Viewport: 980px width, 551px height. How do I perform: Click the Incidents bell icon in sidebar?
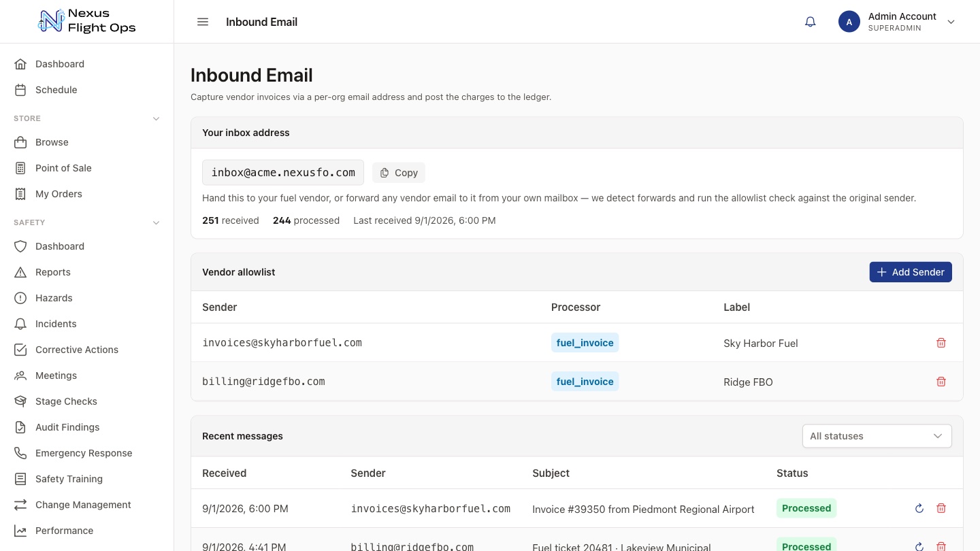(20, 324)
